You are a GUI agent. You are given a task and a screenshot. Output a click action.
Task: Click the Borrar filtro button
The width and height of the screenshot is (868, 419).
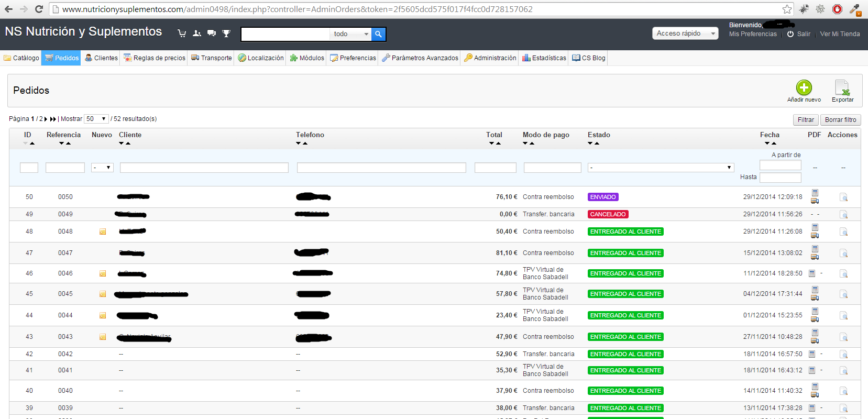[840, 120]
